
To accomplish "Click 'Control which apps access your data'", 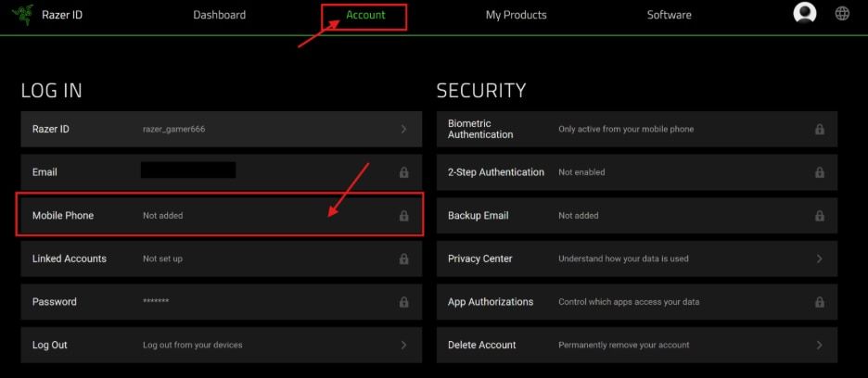I will coord(629,302).
